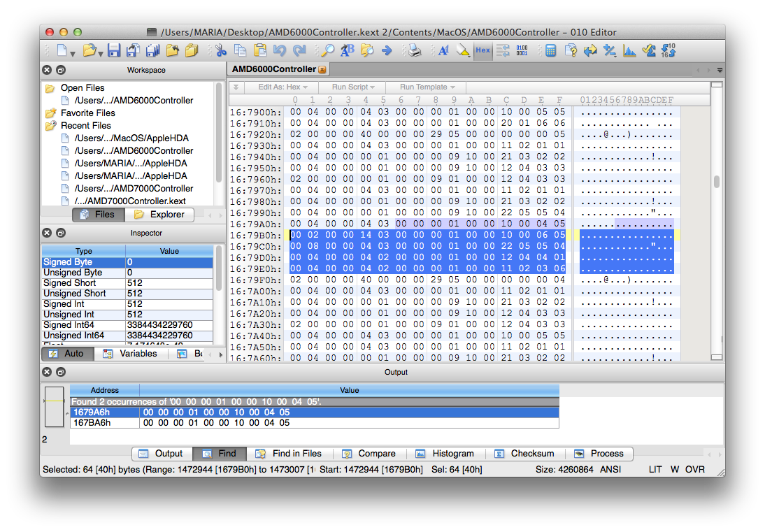Switch to the Explorer tab
This screenshot has width=765, height=532.
click(160, 215)
